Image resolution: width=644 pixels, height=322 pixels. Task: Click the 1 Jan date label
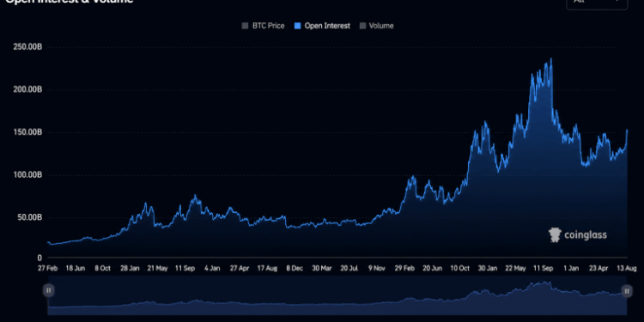coord(571,268)
